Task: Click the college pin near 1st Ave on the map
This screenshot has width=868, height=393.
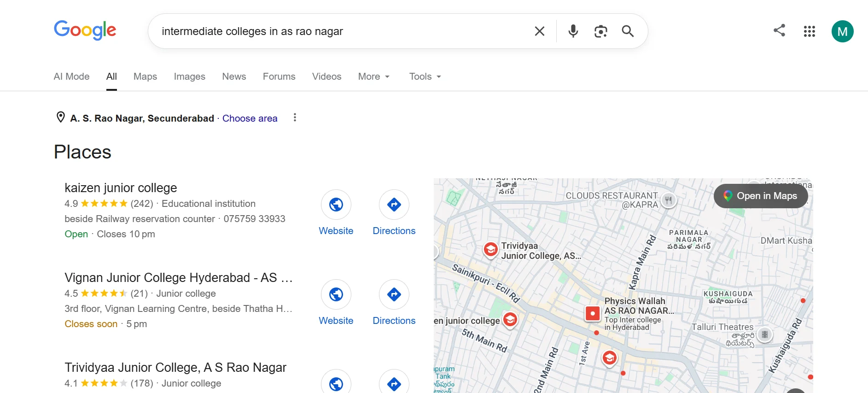Action: [x=610, y=358]
